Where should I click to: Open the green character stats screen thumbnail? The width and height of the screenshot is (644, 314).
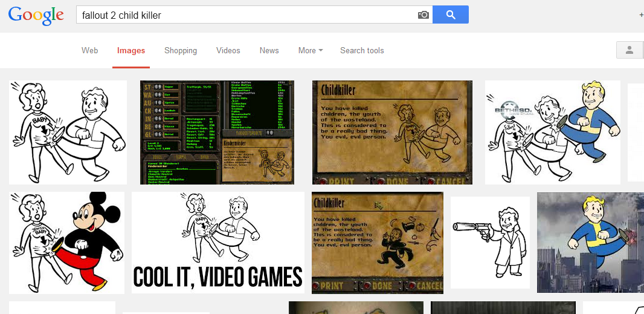tap(217, 132)
